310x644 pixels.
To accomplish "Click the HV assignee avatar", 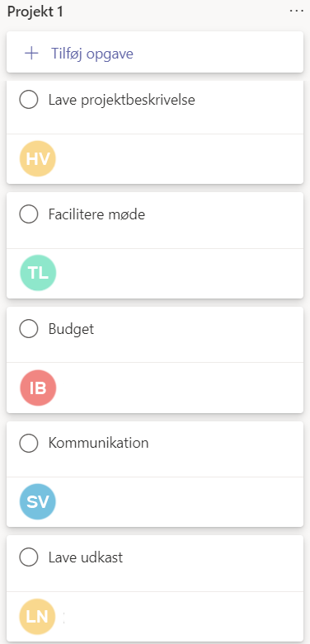I will [x=38, y=158].
